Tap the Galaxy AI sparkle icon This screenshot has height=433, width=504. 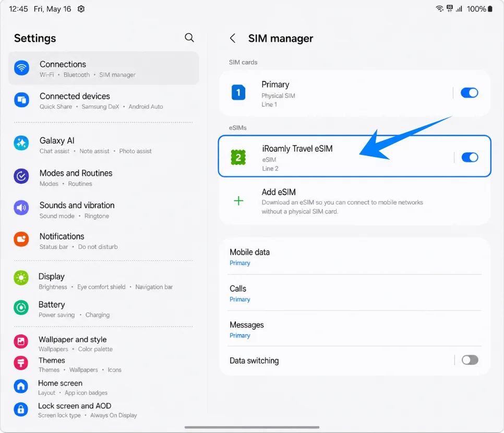pyautogui.click(x=21, y=143)
